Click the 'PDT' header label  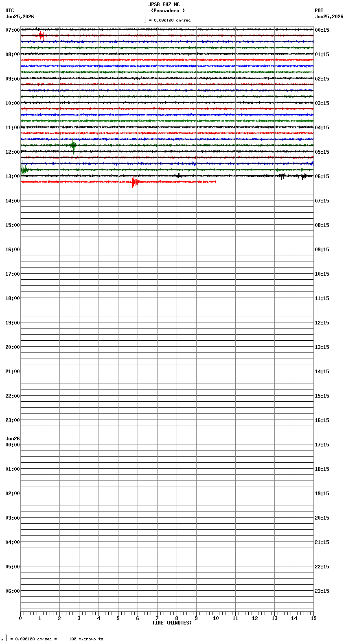pyautogui.click(x=319, y=11)
